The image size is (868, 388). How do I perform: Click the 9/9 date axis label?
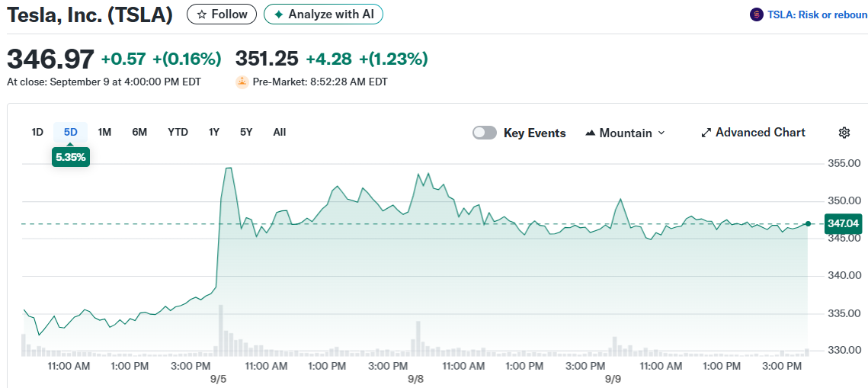pos(613,379)
